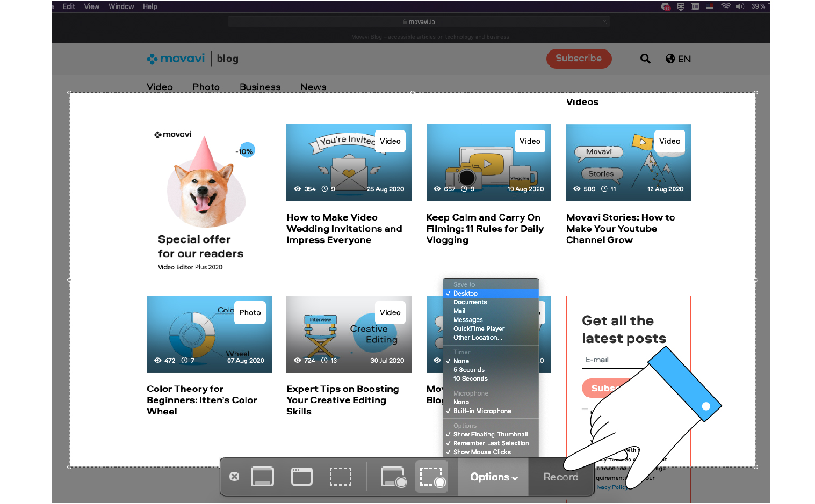Select Capture Selected Window icon

pyautogui.click(x=302, y=477)
